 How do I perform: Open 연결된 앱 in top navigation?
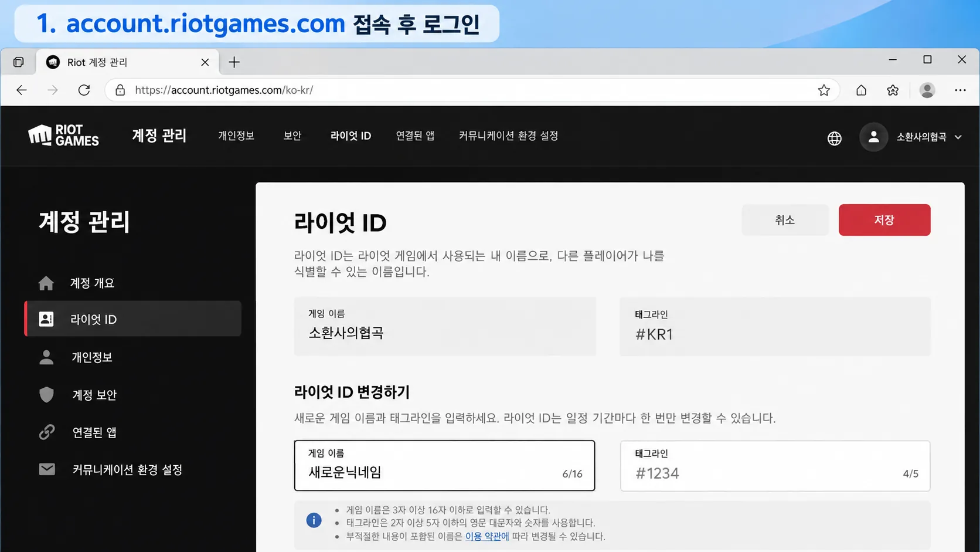click(x=415, y=136)
